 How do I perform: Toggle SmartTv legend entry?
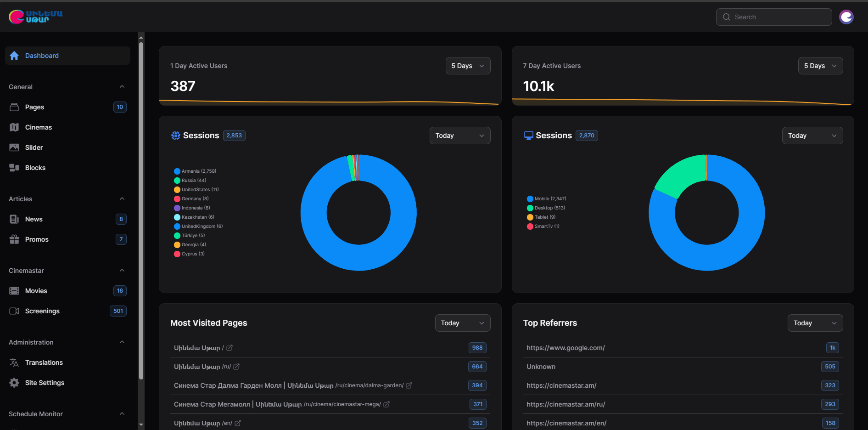click(x=543, y=226)
